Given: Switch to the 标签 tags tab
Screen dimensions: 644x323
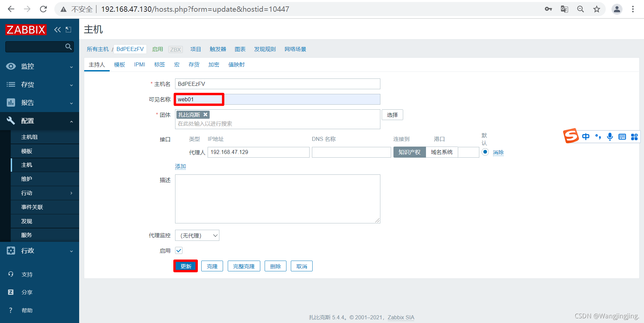Looking at the screenshot, I should (x=160, y=64).
